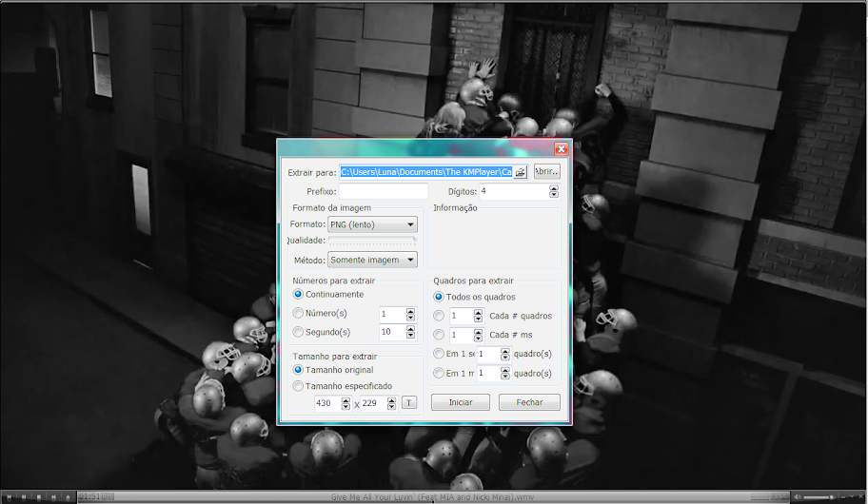
Task: Click the 01:51 elapsed time display
Action: pyautogui.click(x=89, y=496)
